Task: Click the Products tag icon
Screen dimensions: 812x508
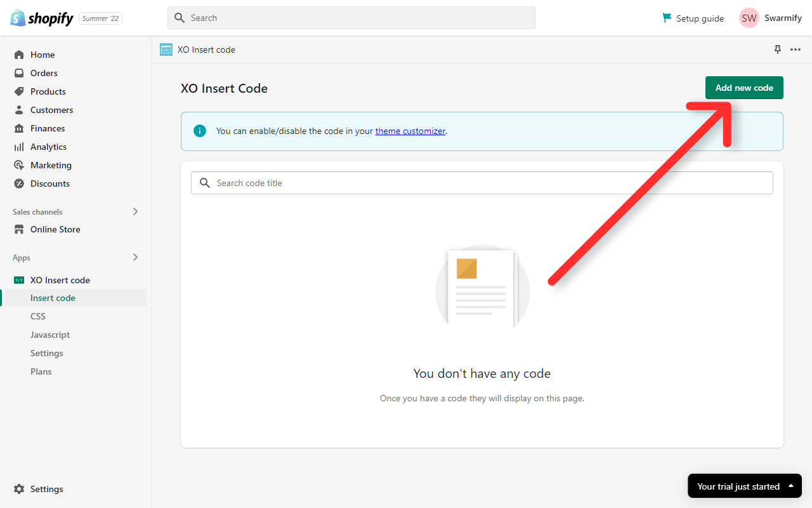Action: click(19, 91)
